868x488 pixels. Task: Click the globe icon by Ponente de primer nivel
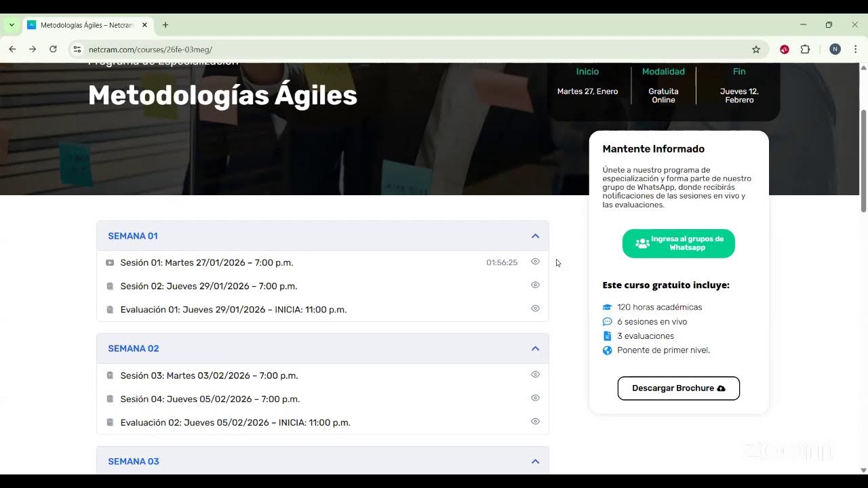pos(608,350)
